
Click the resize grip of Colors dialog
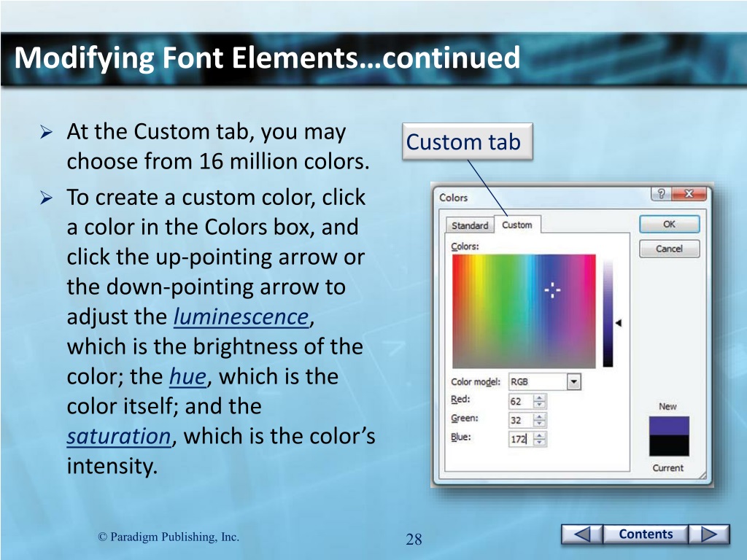703,475
